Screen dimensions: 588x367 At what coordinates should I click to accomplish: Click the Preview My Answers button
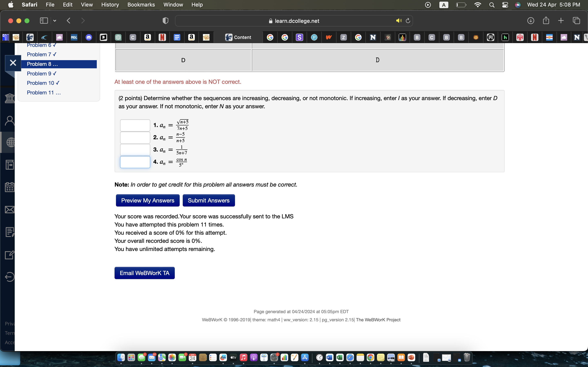point(147,200)
